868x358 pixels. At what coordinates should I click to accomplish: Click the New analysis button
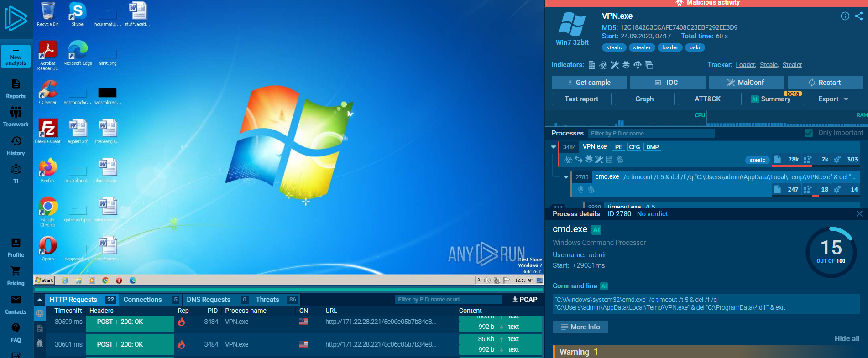coord(16,56)
